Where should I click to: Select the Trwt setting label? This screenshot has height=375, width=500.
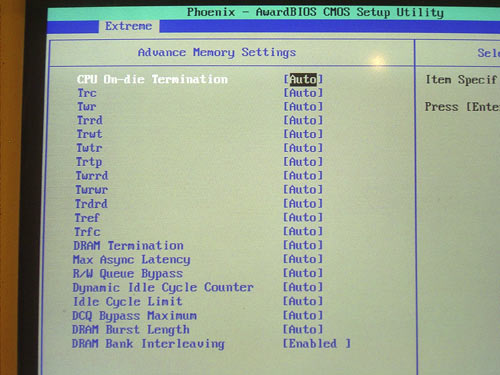89,134
